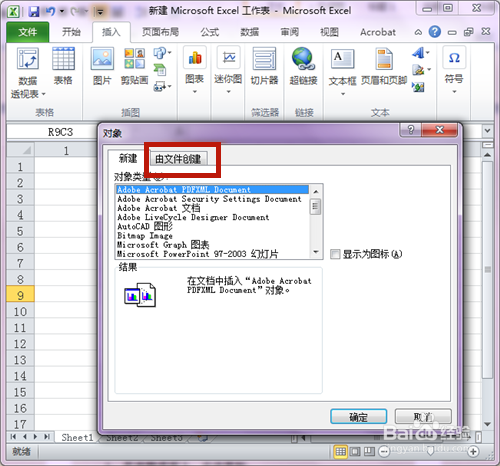Select Microsoft Graph 图表 in list
This screenshot has height=466, width=500.
[163, 245]
